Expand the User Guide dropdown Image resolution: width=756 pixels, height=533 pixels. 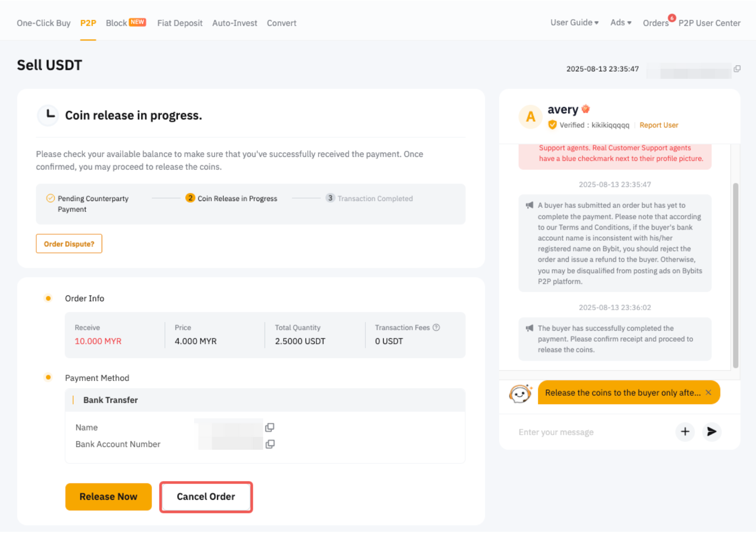(x=574, y=23)
